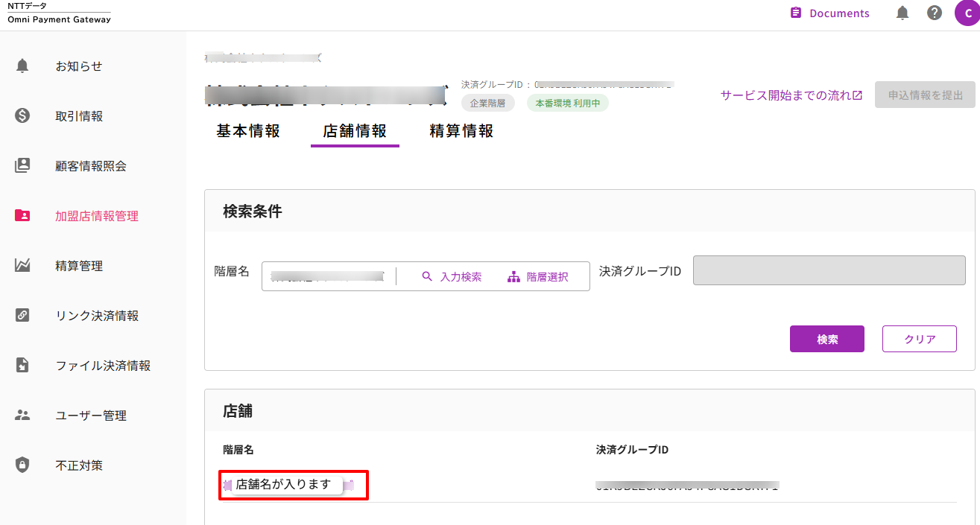Click the 店舗 section heading
This screenshot has height=525, width=980.
238,410
